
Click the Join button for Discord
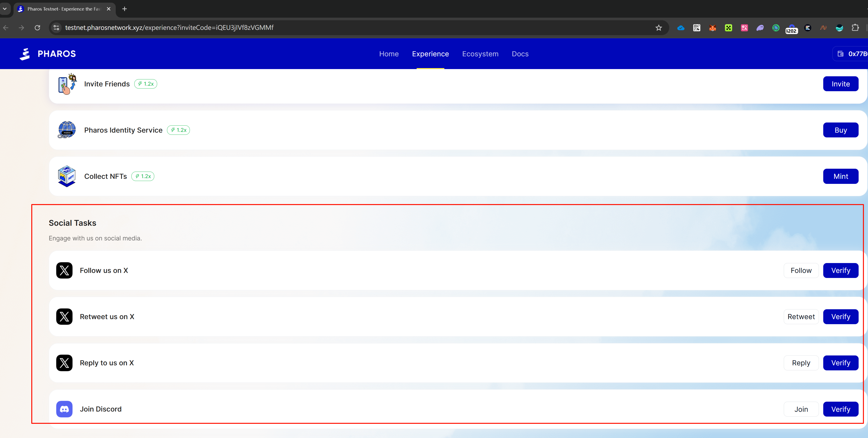801,409
